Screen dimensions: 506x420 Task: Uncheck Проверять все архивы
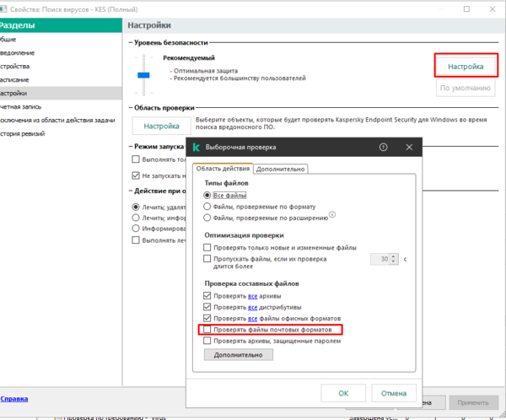(207, 296)
